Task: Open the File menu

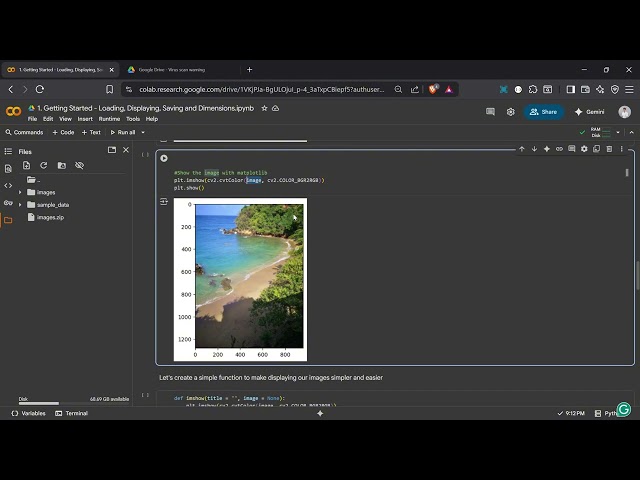Action: pos(32,119)
